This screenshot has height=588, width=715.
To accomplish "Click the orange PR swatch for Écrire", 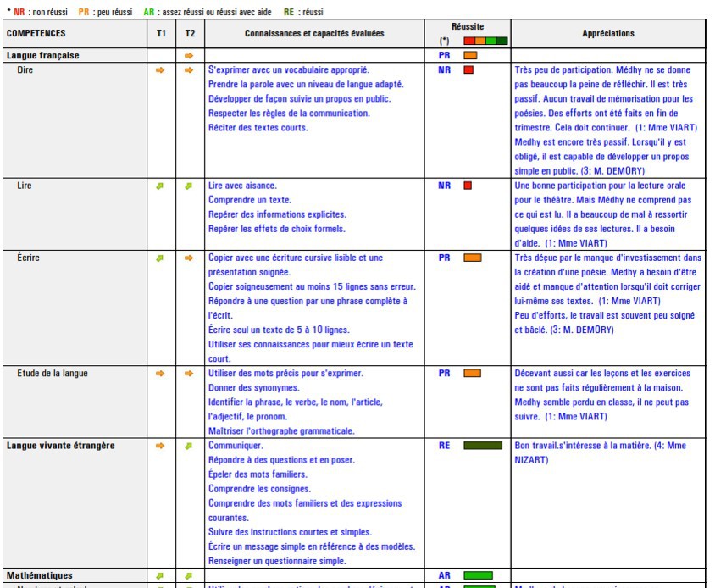I will click(x=473, y=258).
